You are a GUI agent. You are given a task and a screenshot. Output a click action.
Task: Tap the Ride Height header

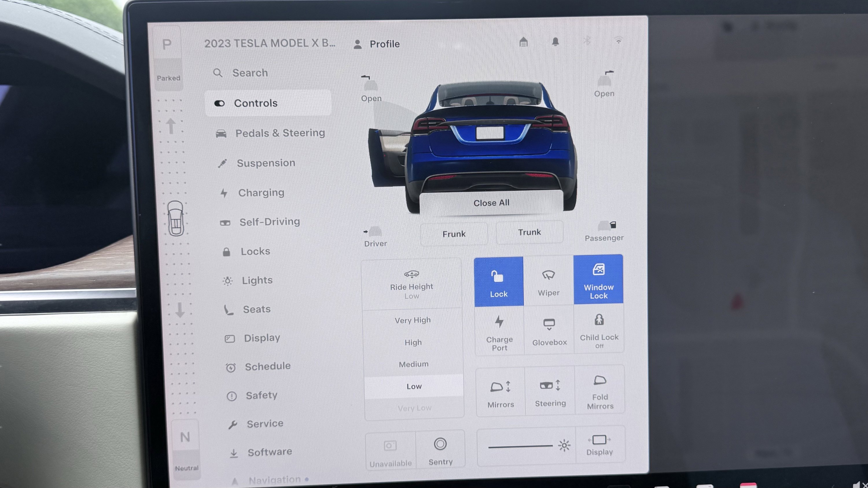click(412, 285)
